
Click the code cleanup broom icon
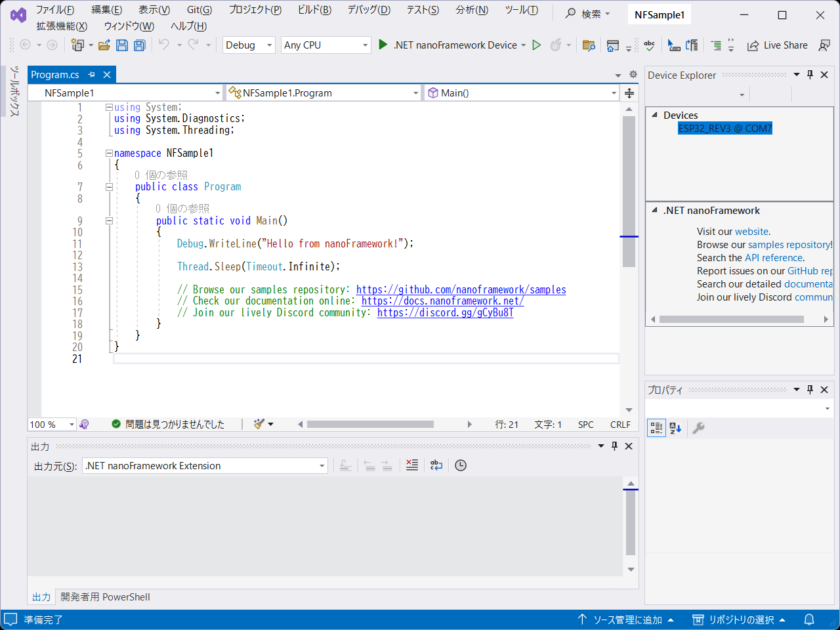(259, 425)
